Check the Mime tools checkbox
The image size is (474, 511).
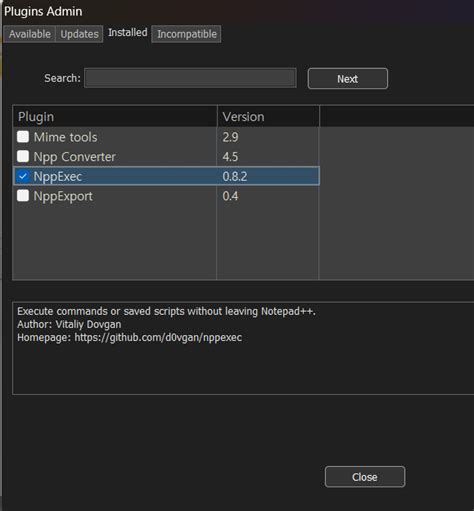point(23,137)
